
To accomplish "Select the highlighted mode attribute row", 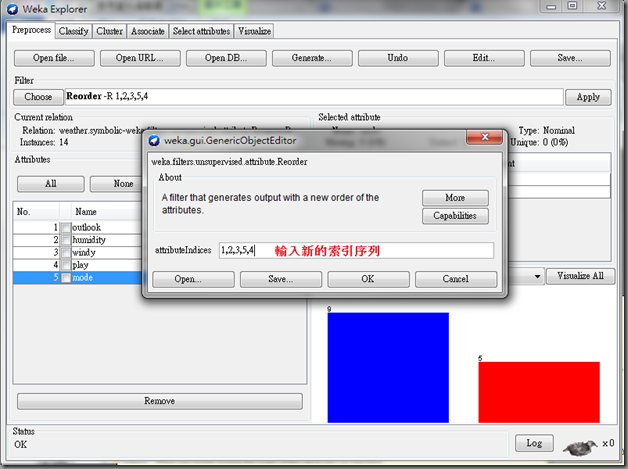I will tap(78, 278).
